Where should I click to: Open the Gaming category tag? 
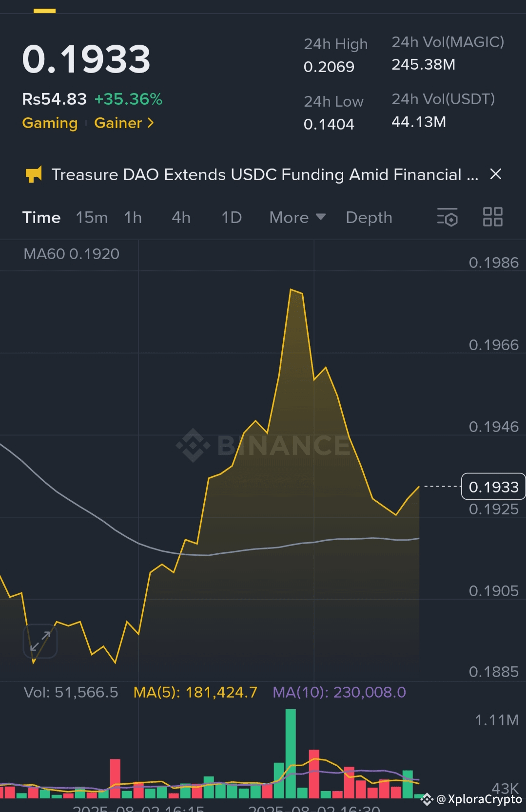tap(50, 123)
